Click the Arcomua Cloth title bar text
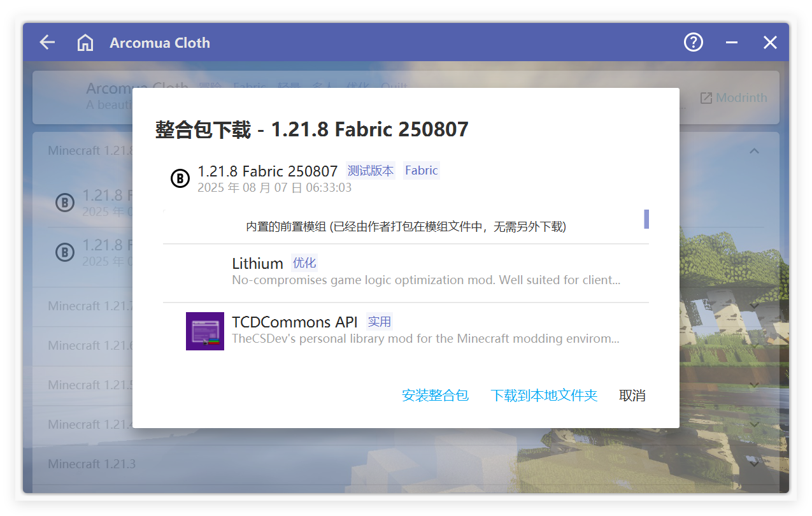Screen dimensions: 812x516 point(160,43)
